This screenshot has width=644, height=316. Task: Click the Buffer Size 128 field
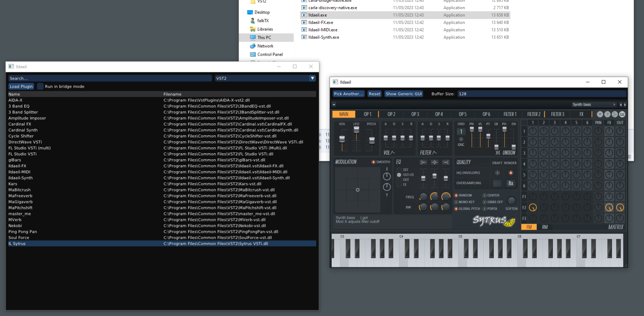pyautogui.click(x=541, y=94)
